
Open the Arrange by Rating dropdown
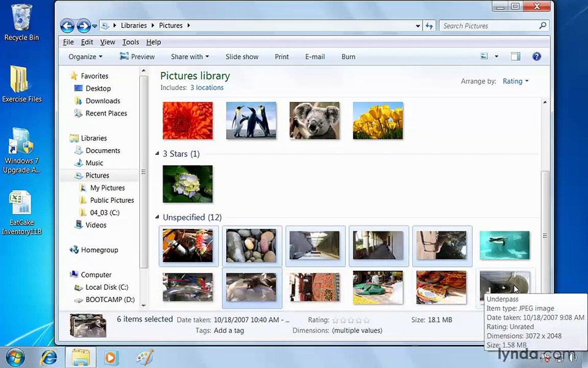coord(516,81)
